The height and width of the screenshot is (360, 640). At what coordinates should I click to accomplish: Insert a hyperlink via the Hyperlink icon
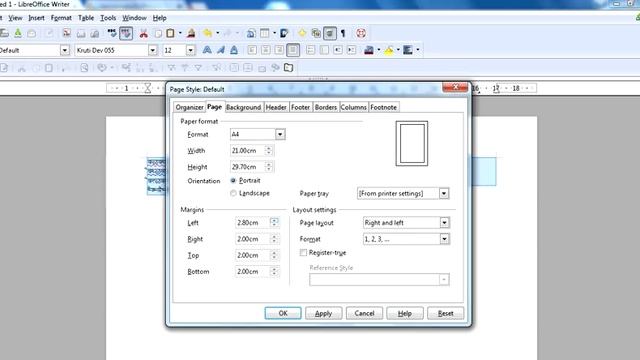click(251, 34)
